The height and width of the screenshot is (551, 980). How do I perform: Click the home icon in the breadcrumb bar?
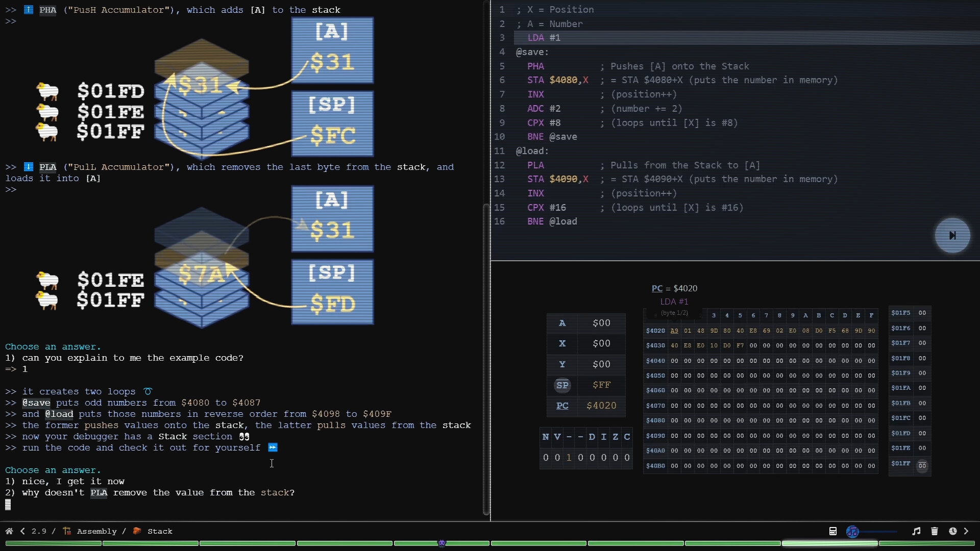tap(9, 531)
